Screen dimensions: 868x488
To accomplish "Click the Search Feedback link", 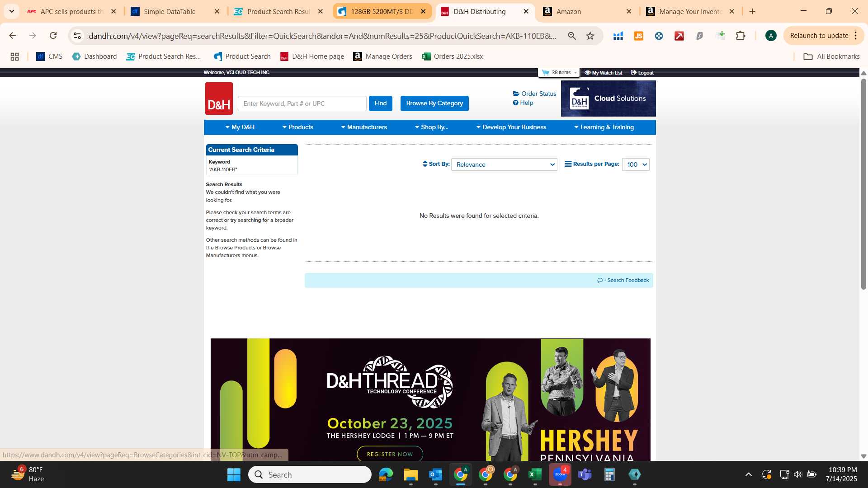I will [x=623, y=280].
